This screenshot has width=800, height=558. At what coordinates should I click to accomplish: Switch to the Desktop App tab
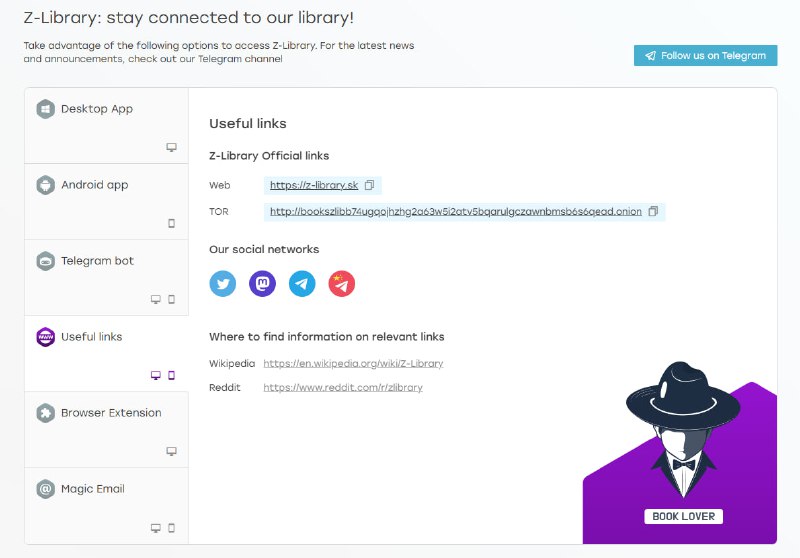pos(97,109)
